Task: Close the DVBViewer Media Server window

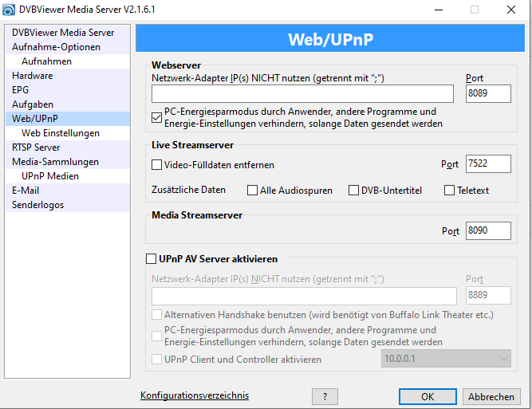Action: [x=511, y=10]
